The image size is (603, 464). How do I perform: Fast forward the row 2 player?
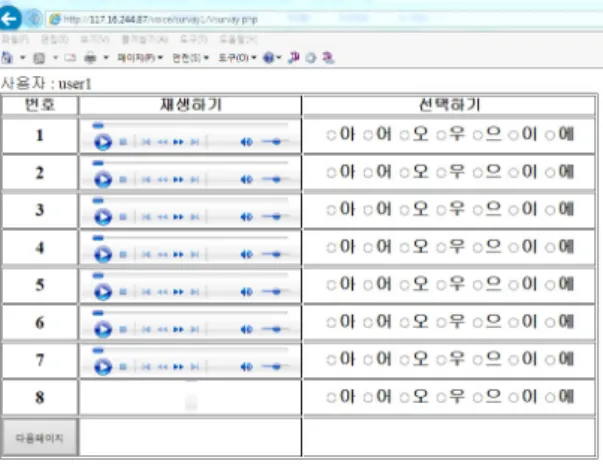(x=178, y=180)
